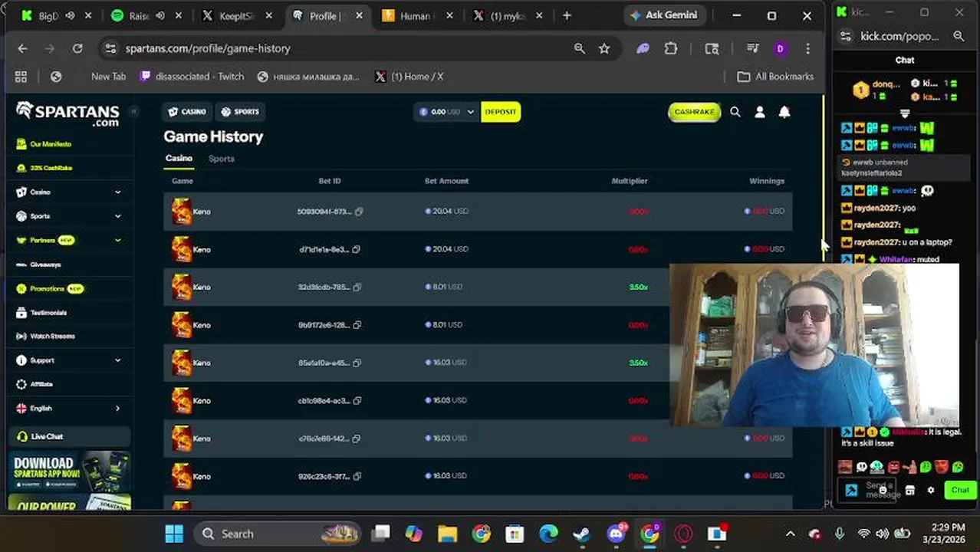The height and width of the screenshot is (552, 980).
Task: Copy the bet ID starting 9b9172e6
Action: coord(357,325)
